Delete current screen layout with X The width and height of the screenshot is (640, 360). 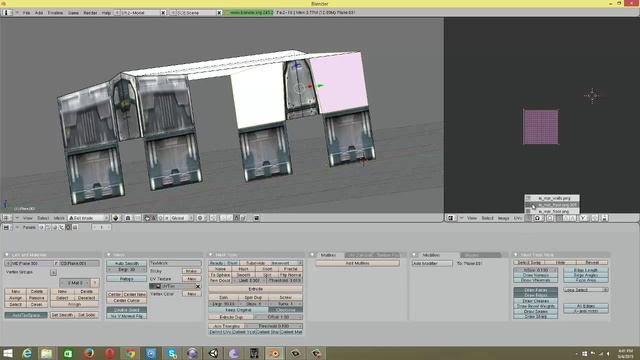tap(163, 13)
